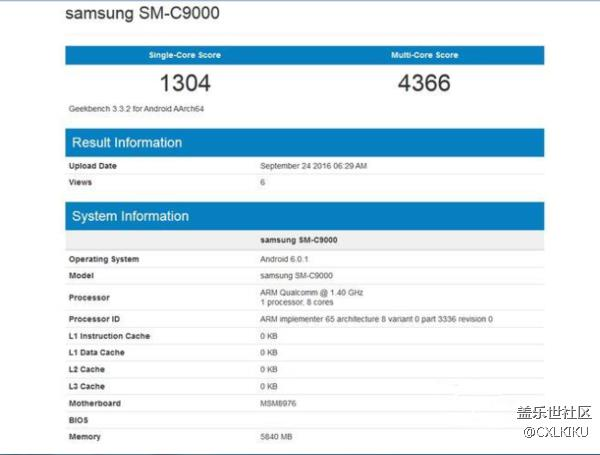Image resolution: width=600 pixels, height=455 pixels.
Task: Select the L3 Cache 0 KB value
Action: [269, 386]
